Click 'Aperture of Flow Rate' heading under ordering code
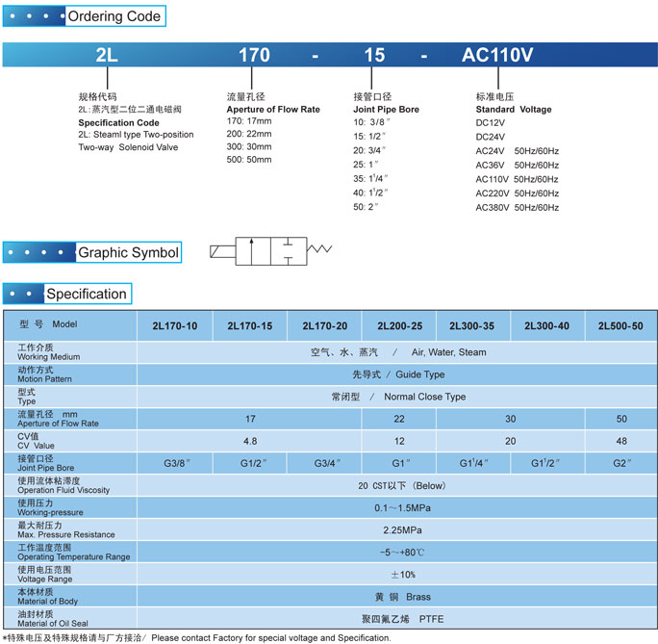Screen dimensions: 658x644 [273, 109]
